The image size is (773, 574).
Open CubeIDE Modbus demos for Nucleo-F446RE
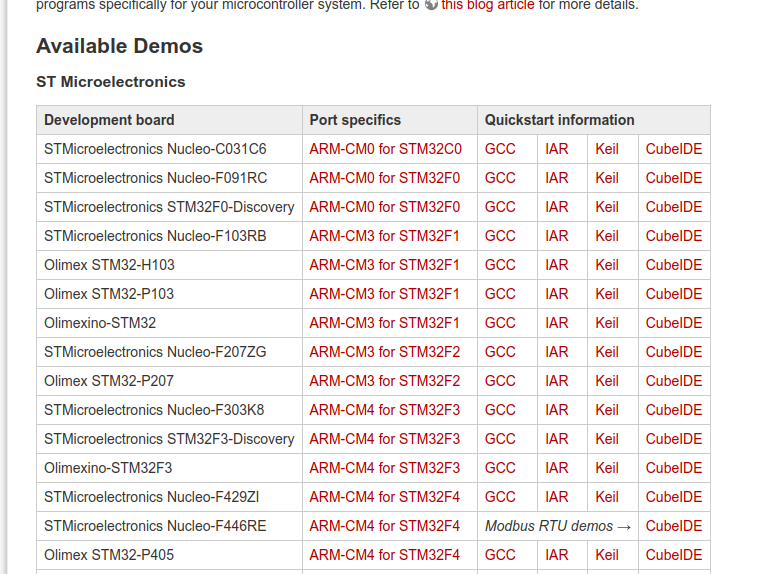(674, 526)
